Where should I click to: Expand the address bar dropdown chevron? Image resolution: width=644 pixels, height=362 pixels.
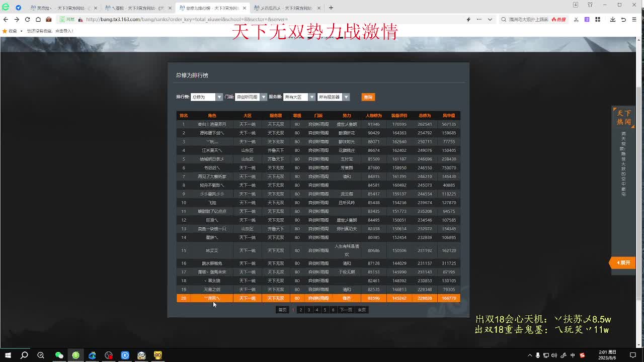[x=490, y=20]
